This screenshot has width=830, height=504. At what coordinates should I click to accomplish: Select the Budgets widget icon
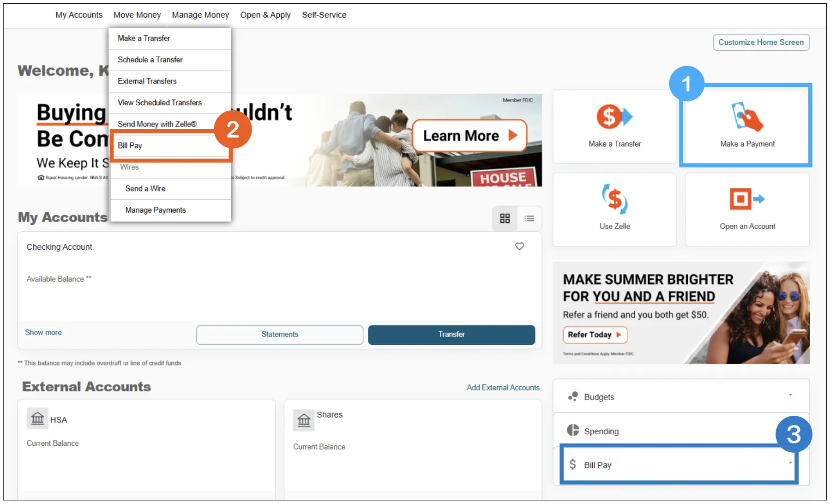(573, 396)
